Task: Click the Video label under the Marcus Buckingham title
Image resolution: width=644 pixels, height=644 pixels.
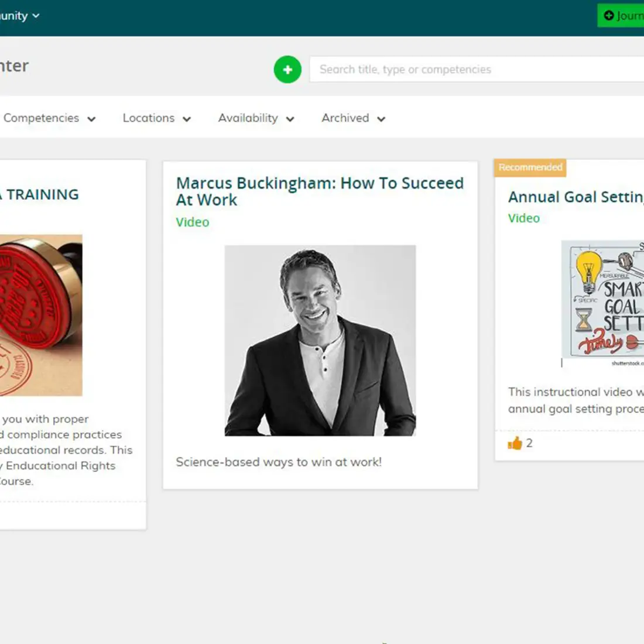Action: 192,222
